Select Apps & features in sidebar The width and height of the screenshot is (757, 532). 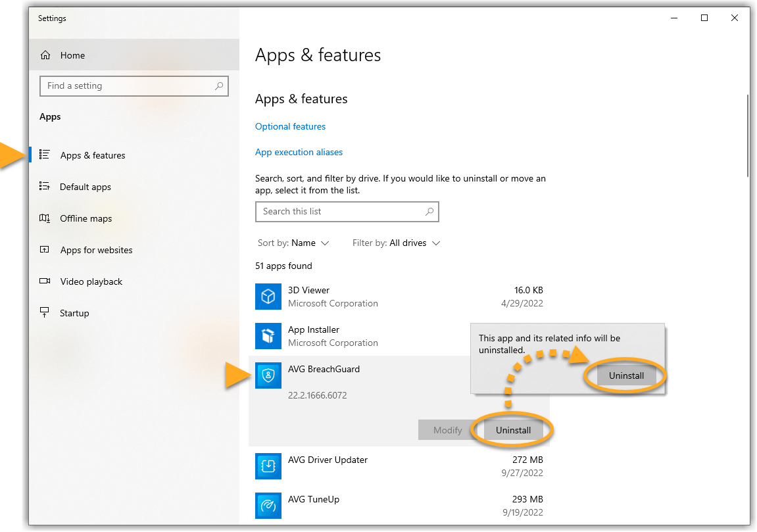pyautogui.click(x=92, y=156)
